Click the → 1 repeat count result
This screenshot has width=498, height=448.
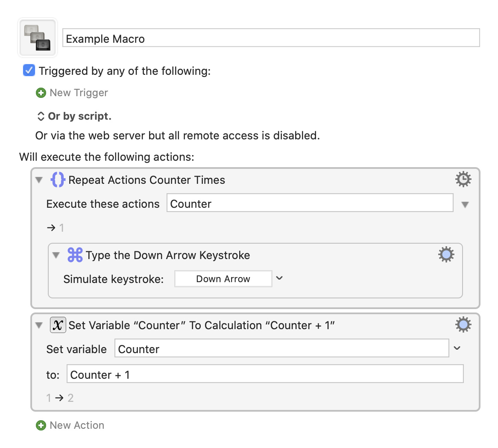tap(55, 228)
